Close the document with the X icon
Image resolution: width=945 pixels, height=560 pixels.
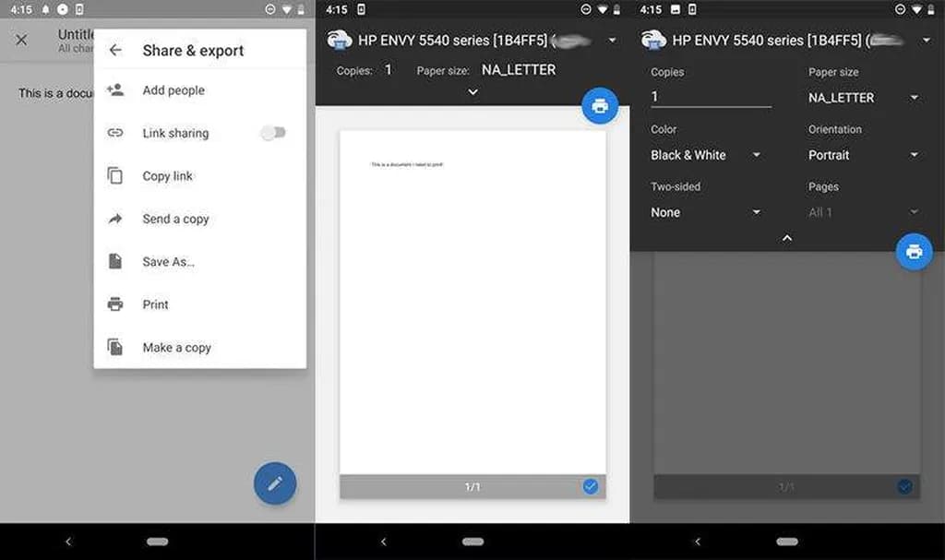point(22,40)
